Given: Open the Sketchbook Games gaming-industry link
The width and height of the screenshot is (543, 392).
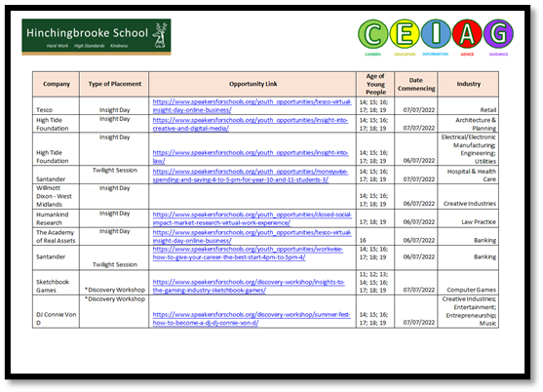Looking at the screenshot, I should tap(249, 286).
